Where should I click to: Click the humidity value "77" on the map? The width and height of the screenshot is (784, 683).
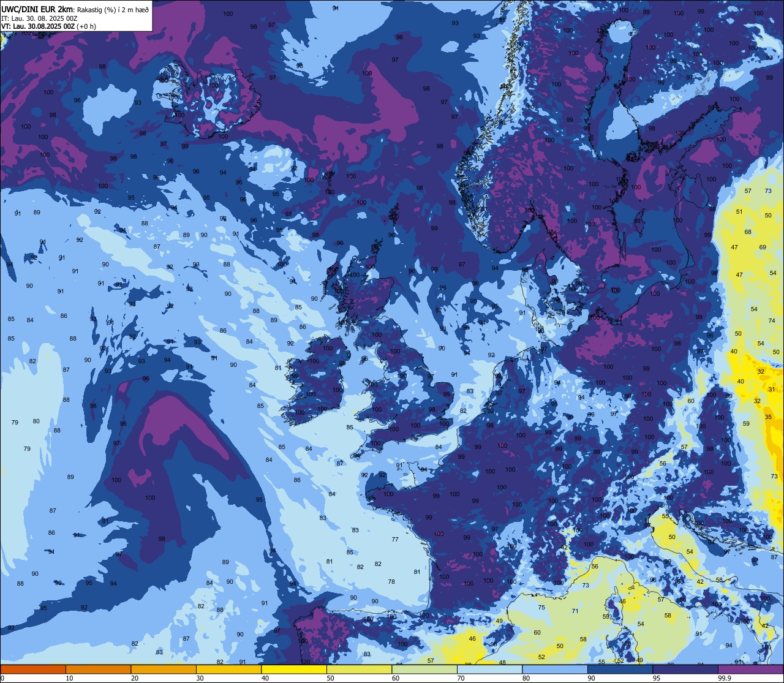tap(395, 540)
